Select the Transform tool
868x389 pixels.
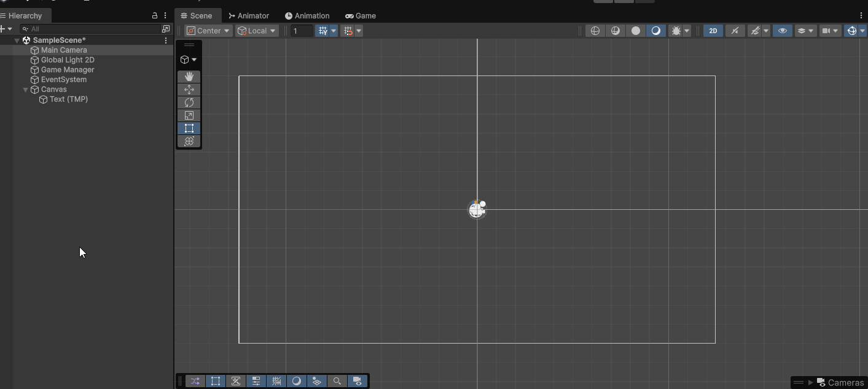tap(189, 141)
